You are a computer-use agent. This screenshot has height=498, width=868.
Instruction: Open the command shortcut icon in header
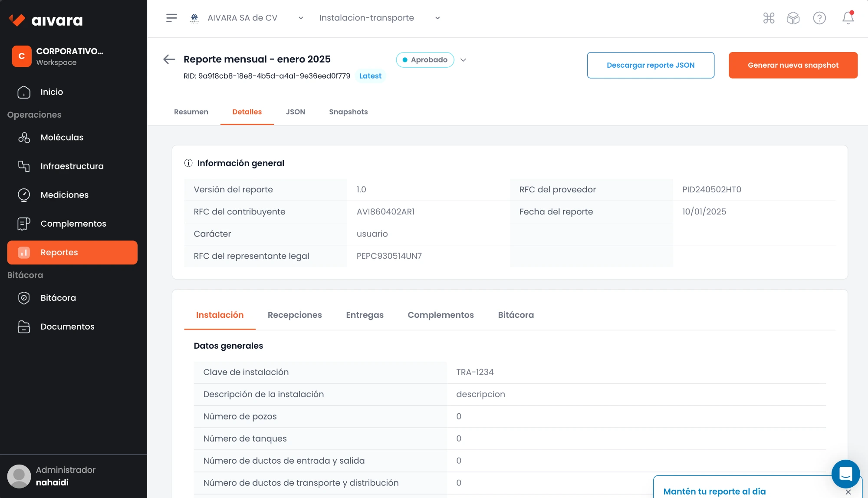[x=769, y=18]
